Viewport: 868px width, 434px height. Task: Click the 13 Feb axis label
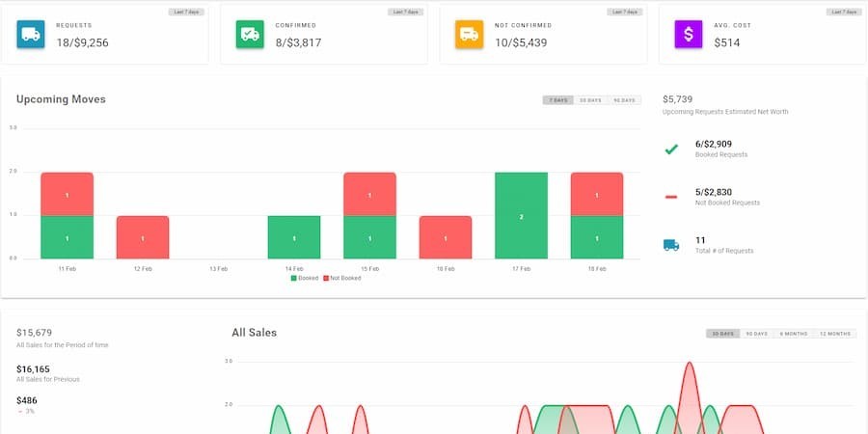(219, 269)
